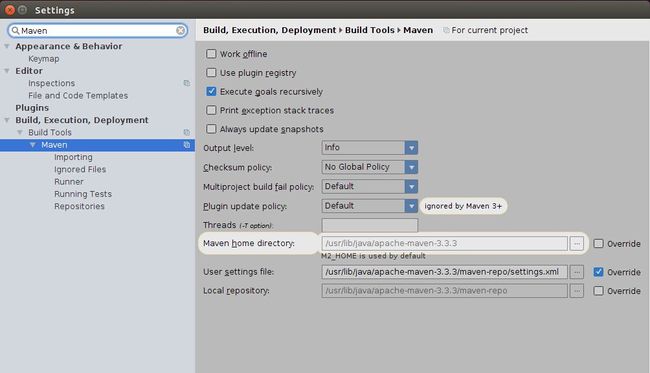Click the User settings file path field
Viewport: 650px width, 373px height.
(x=444, y=272)
